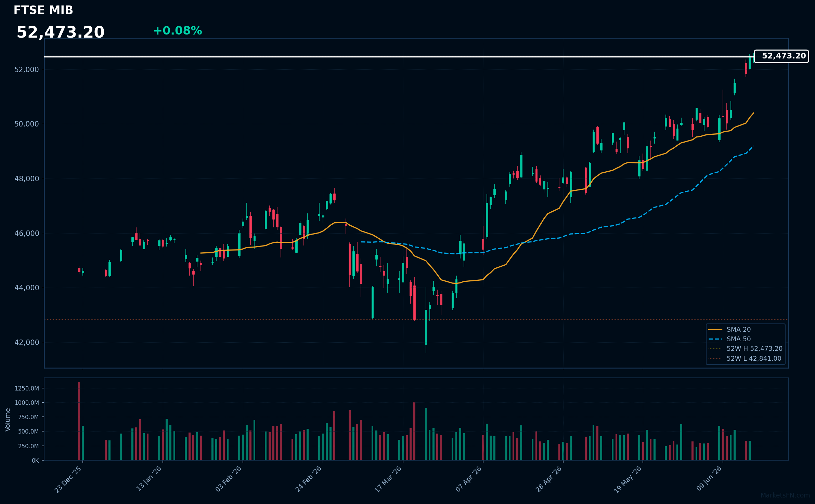Click the 48,000 y-axis label
Viewport: 815px width, 504px height.
pyautogui.click(x=27, y=179)
